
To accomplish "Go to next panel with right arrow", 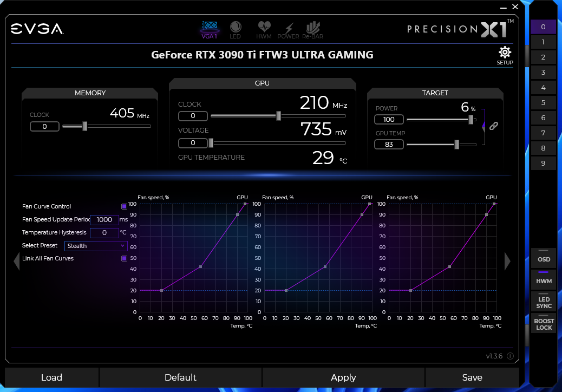I will (x=507, y=261).
